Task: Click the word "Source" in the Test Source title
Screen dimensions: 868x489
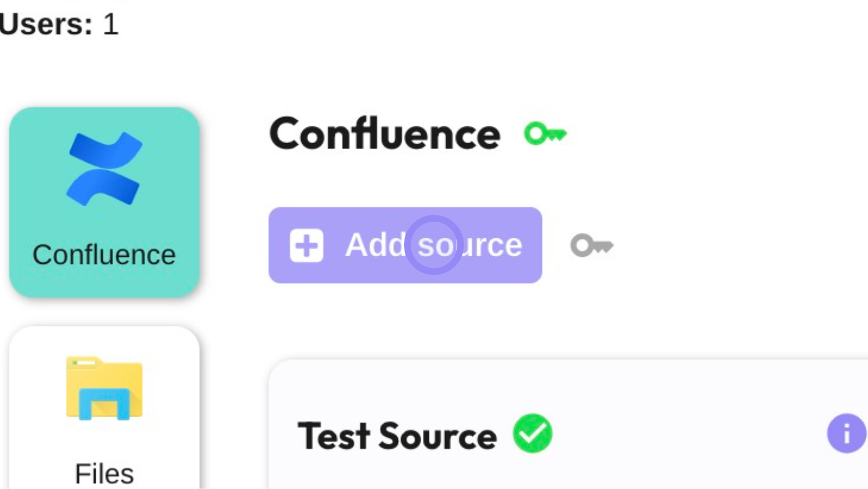Action: point(437,436)
